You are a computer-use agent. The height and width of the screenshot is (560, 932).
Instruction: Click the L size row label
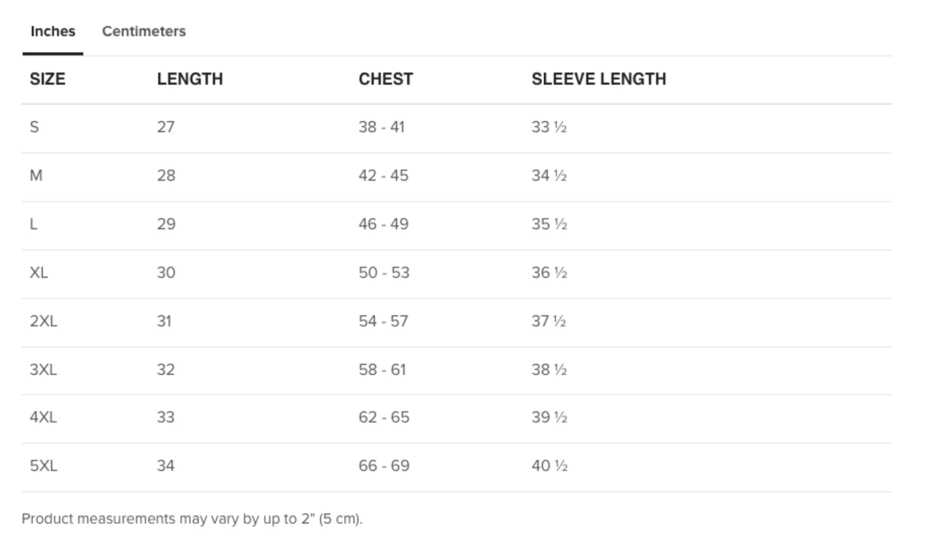(x=33, y=224)
